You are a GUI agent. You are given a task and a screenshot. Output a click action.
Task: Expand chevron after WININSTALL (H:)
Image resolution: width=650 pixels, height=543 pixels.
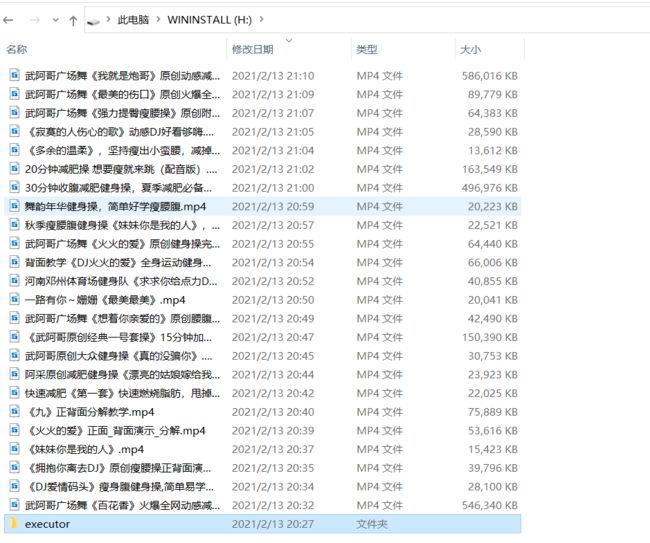click(x=261, y=19)
